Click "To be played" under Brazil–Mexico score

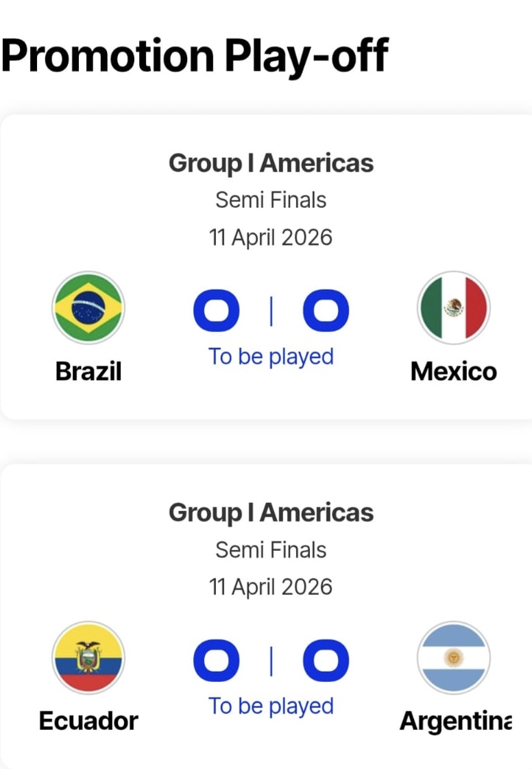tap(271, 357)
